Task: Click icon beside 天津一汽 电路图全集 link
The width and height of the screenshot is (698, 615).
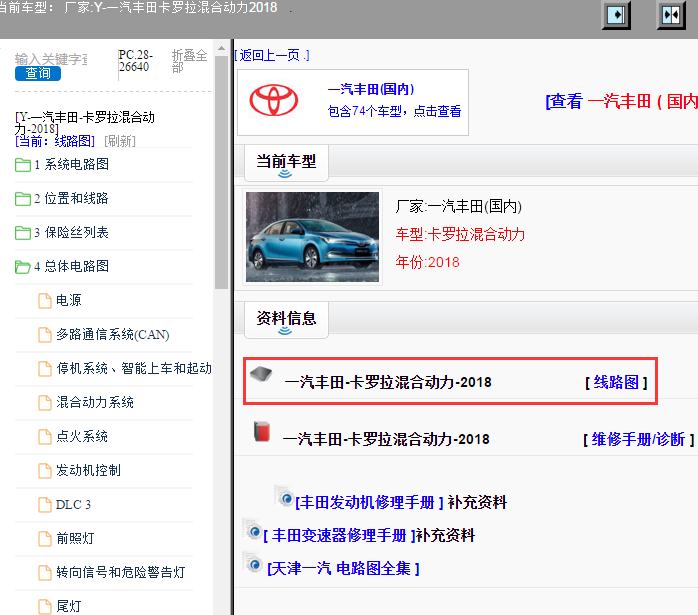Action: 252,563
